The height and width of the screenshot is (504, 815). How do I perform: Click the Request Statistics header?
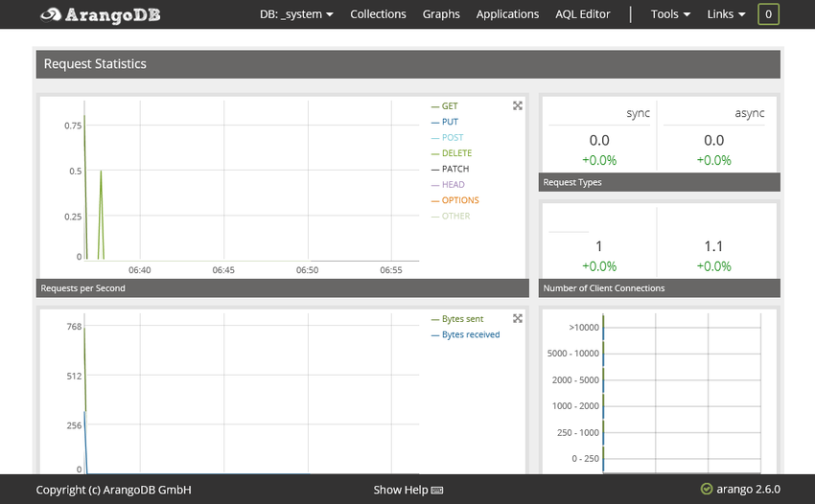[x=408, y=64]
